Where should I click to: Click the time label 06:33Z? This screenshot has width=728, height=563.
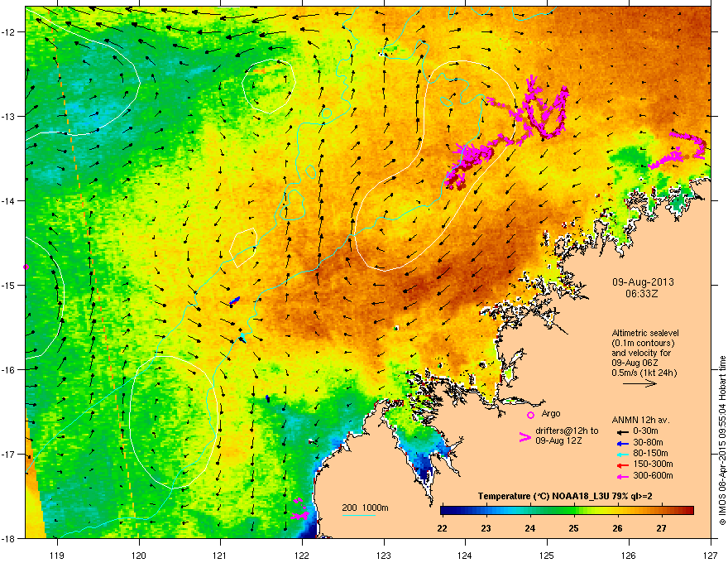[642, 294]
